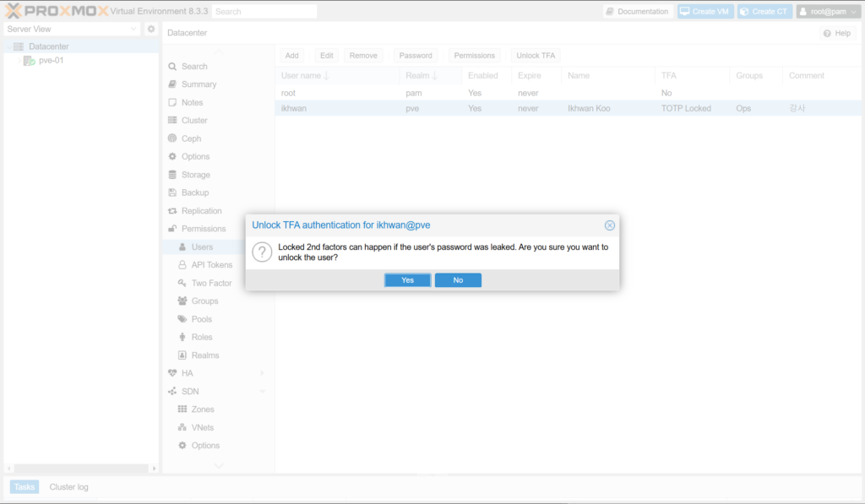Screen dimensions: 865x504
Task: Close the Unlock TFA dialog
Action: coord(610,225)
